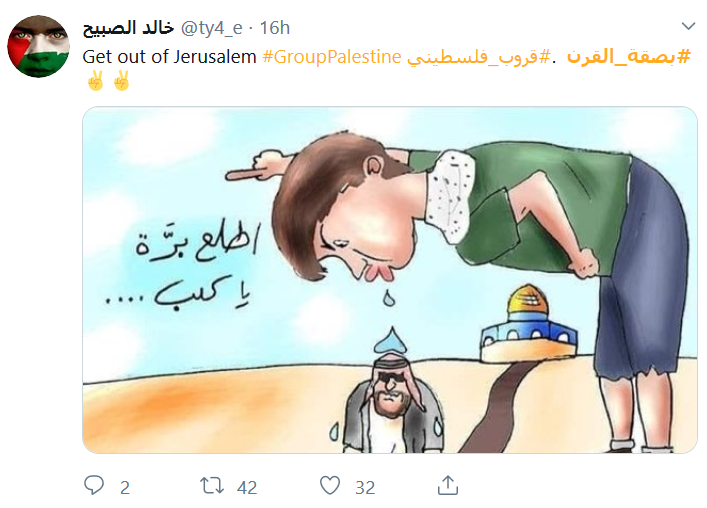Screen dimensions: 707x508
Task: Retweet this post using the retweet icon
Action: tap(212, 486)
